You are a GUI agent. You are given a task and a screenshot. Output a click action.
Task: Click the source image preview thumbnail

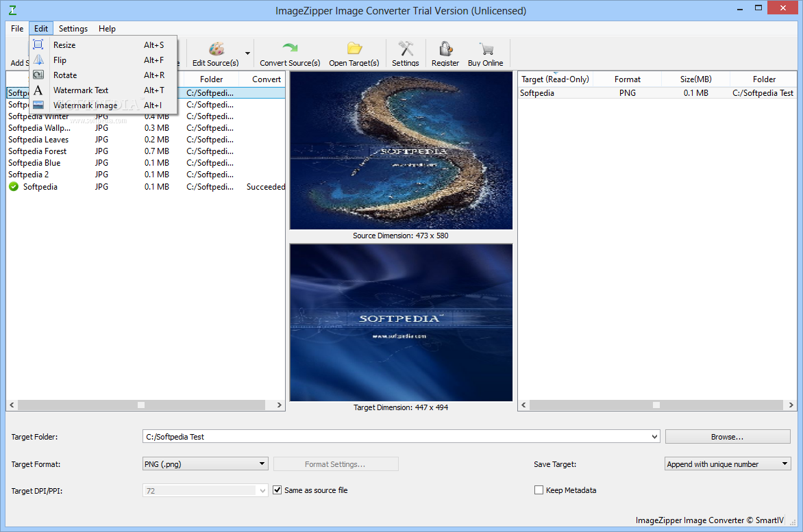coord(401,151)
